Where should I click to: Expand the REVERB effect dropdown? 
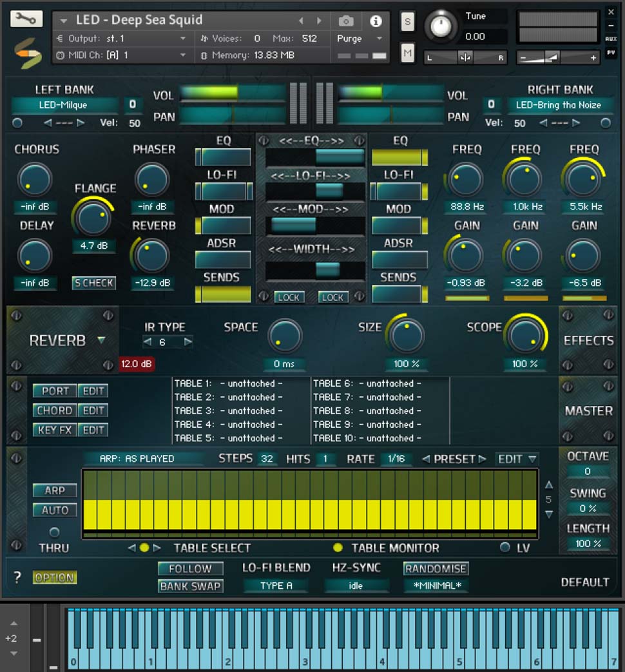(102, 340)
